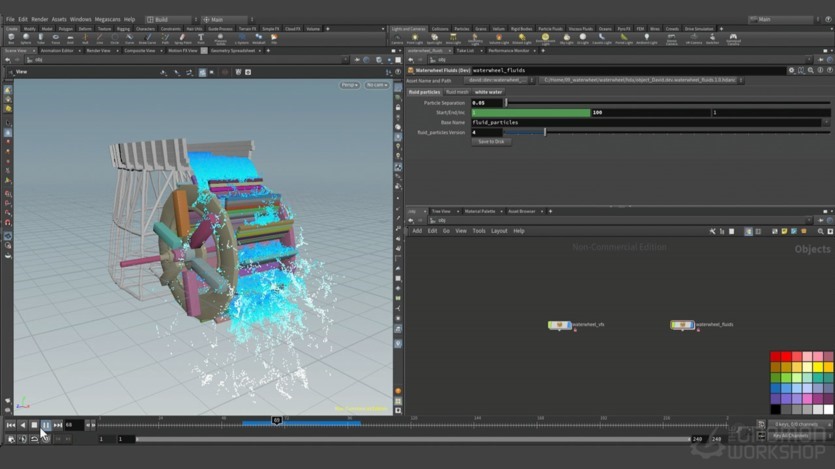Open the Scene View tab dropdown arrow

(x=34, y=51)
